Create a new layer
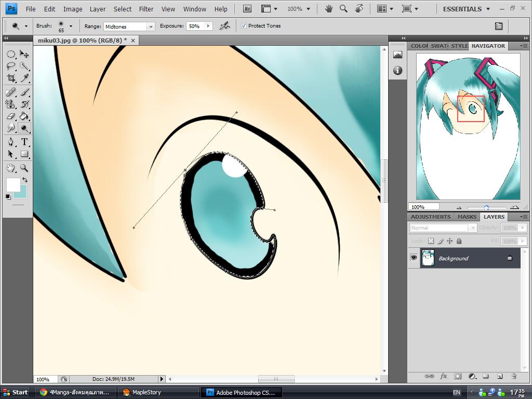 [499, 376]
